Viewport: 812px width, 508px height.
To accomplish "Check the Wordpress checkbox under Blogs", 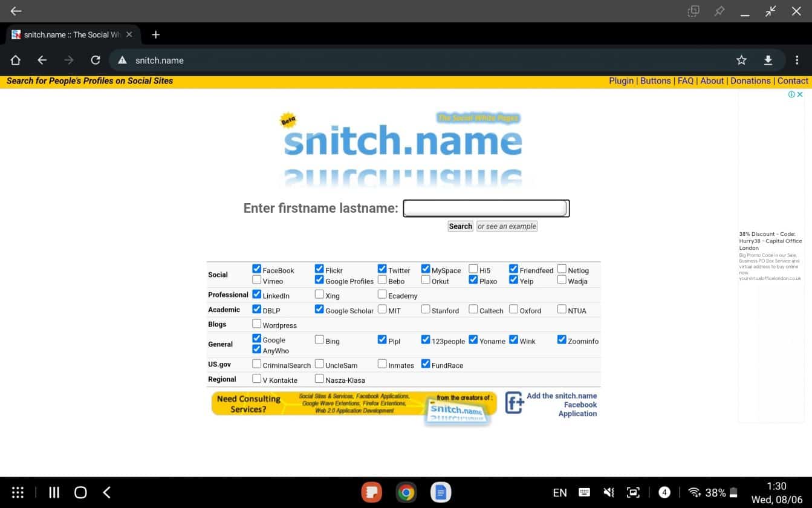I will (x=257, y=323).
